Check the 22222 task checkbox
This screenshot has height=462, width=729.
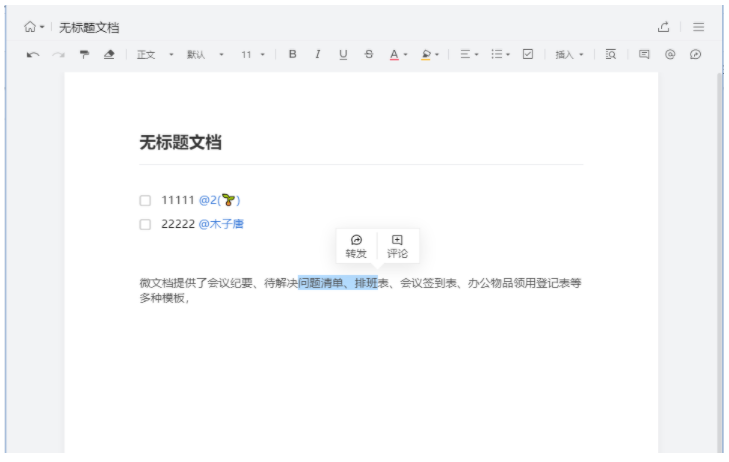145,224
